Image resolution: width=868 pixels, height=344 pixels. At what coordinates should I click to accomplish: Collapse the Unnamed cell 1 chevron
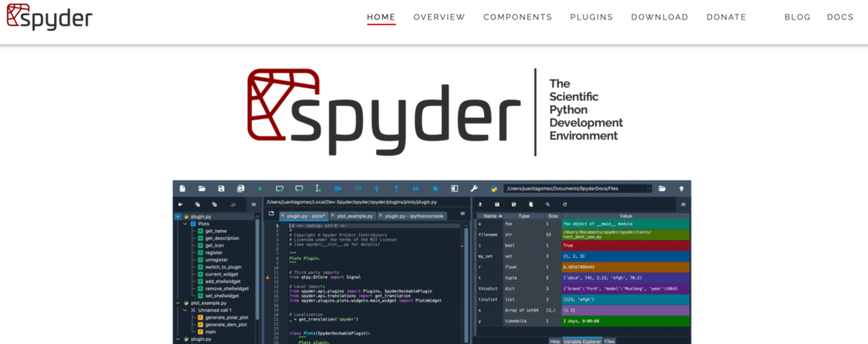[x=186, y=310]
